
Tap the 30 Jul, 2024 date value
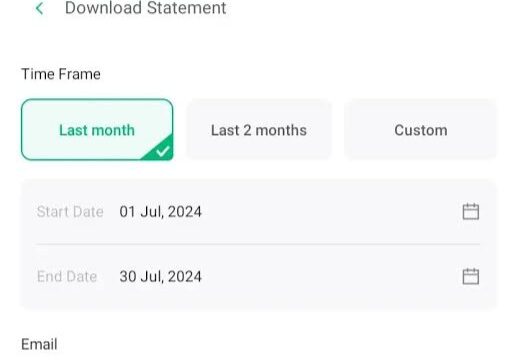160,276
